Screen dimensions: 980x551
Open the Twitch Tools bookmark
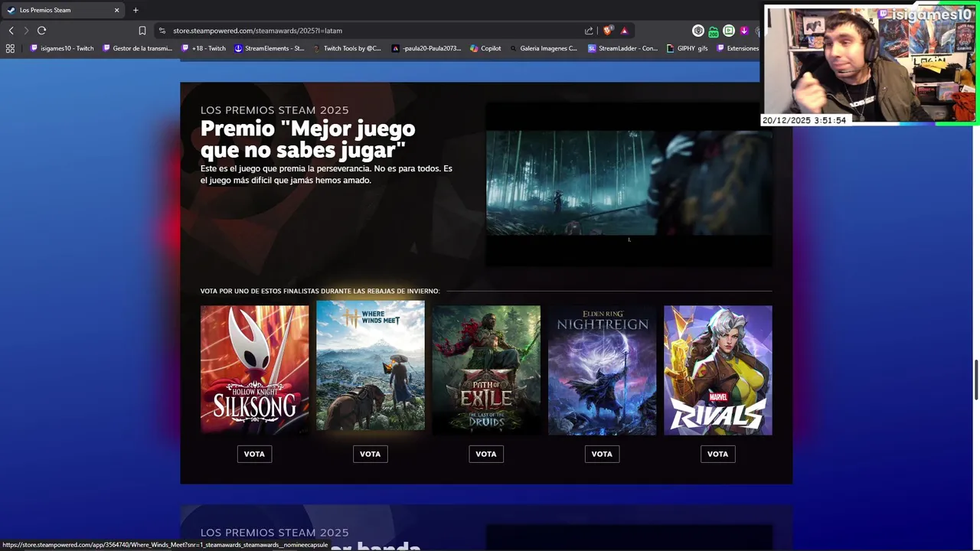coord(347,48)
